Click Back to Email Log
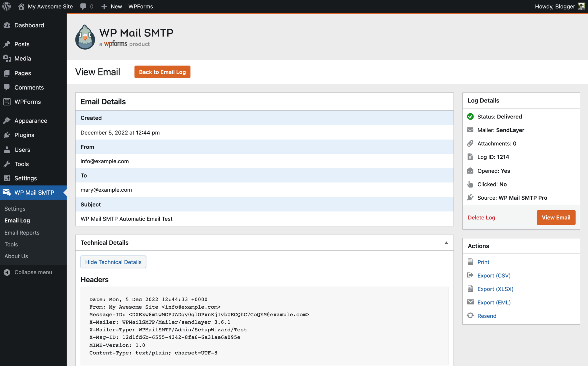The image size is (588, 366). coord(162,72)
